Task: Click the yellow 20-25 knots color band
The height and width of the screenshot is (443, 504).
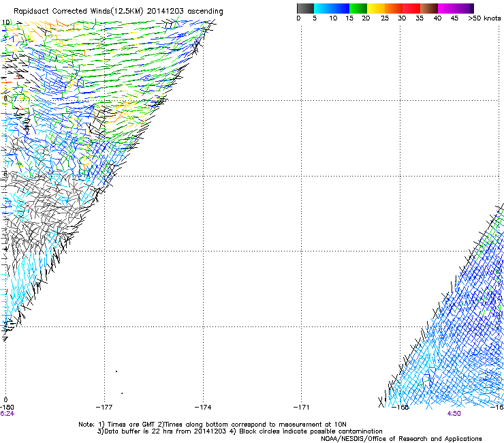Action: click(x=376, y=8)
